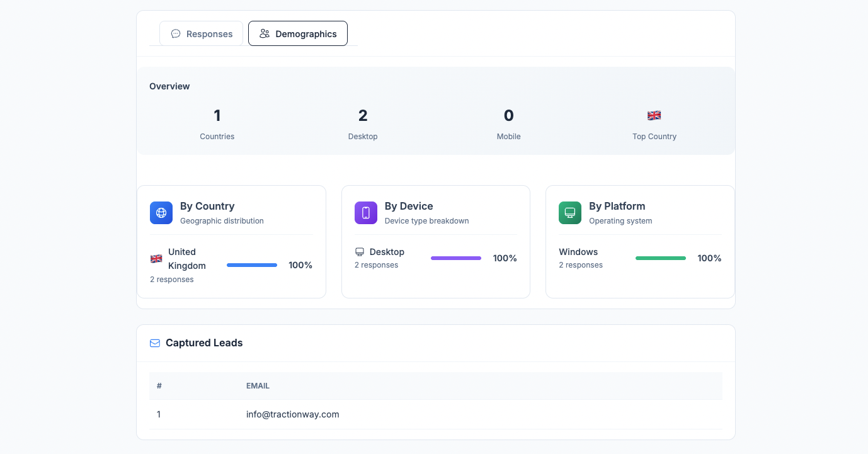Click the Captured Leads heading
The width and height of the screenshot is (868, 454).
204,343
